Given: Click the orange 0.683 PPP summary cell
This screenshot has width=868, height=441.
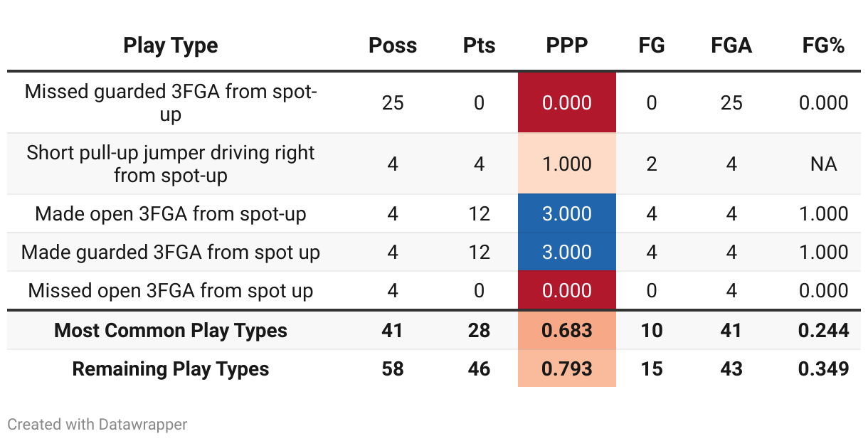Looking at the screenshot, I should pyautogui.click(x=567, y=330).
